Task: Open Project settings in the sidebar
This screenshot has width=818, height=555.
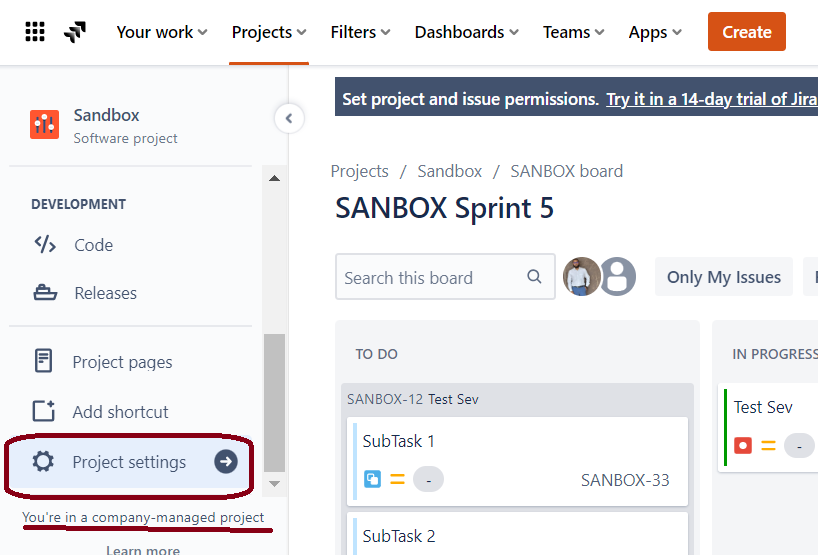Action: point(130,462)
